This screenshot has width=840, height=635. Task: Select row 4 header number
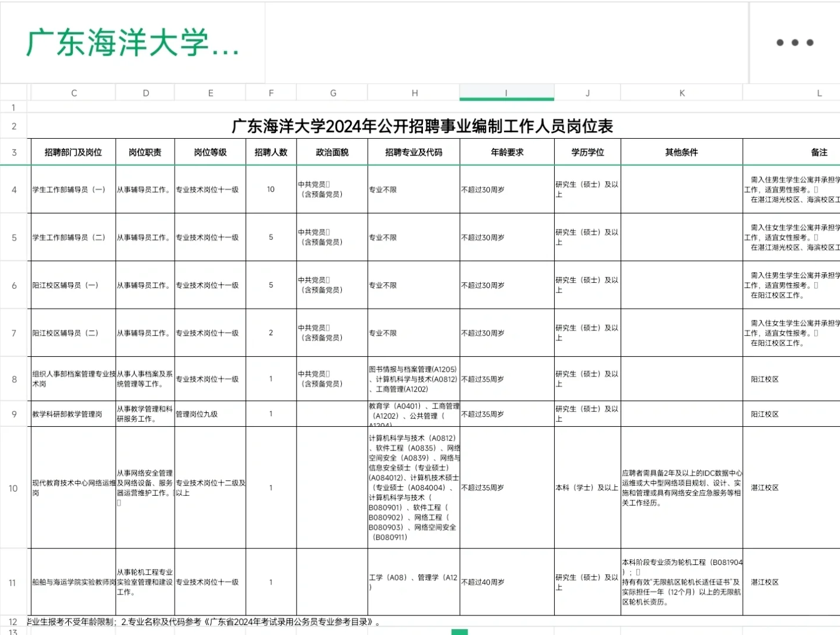coord(14,189)
